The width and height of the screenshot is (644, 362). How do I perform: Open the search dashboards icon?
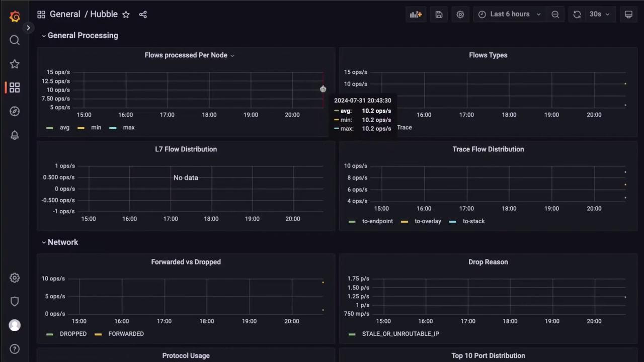tap(15, 40)
